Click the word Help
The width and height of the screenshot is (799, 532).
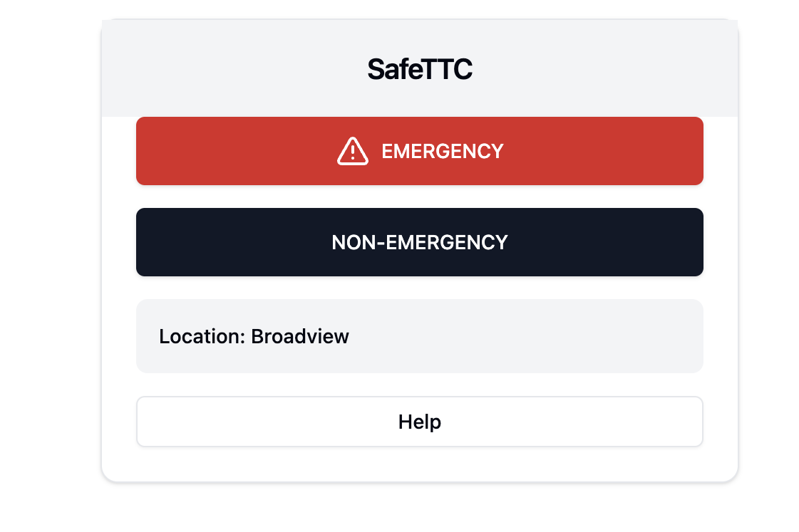419,422
